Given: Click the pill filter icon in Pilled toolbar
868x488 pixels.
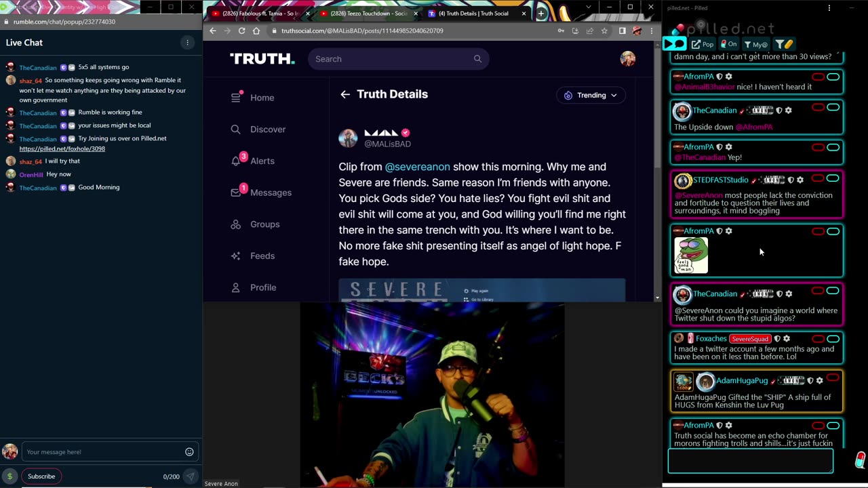Looking at the screenshot, I should tap(783, 44).
